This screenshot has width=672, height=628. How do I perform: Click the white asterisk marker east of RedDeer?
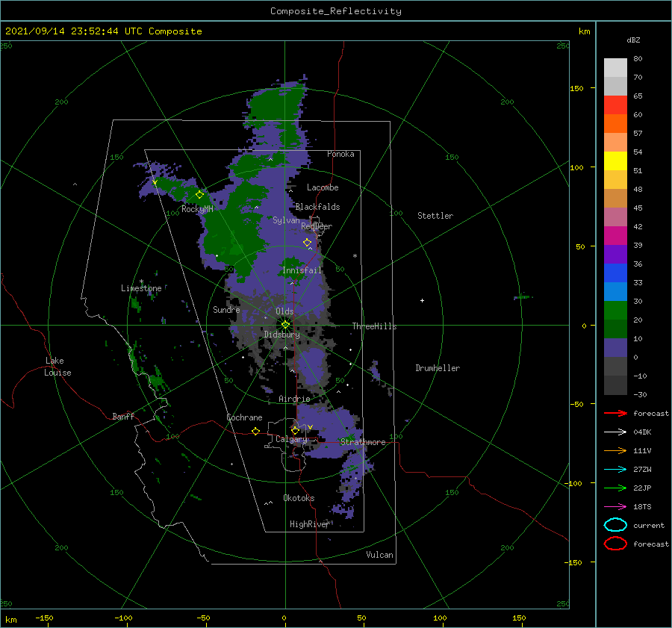[355, 256]
